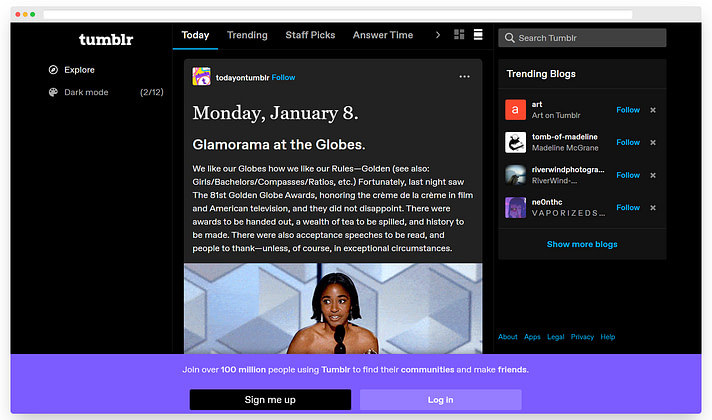Expand more tabs with chevron arrow

pyautogui.click(x=437, y=35)
